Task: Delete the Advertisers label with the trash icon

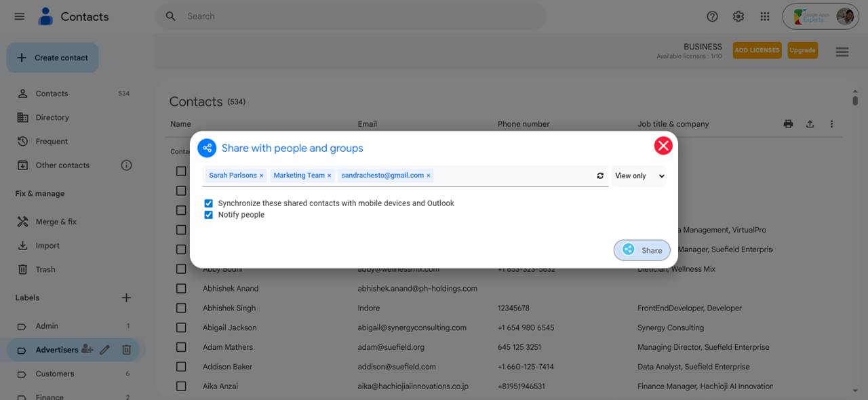Action: point(126,350)
